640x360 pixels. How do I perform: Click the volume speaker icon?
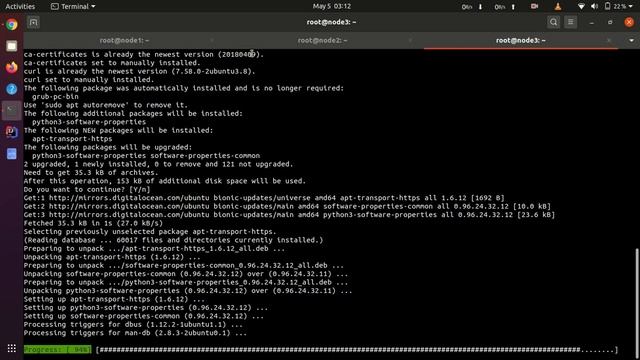pos(594,6)
